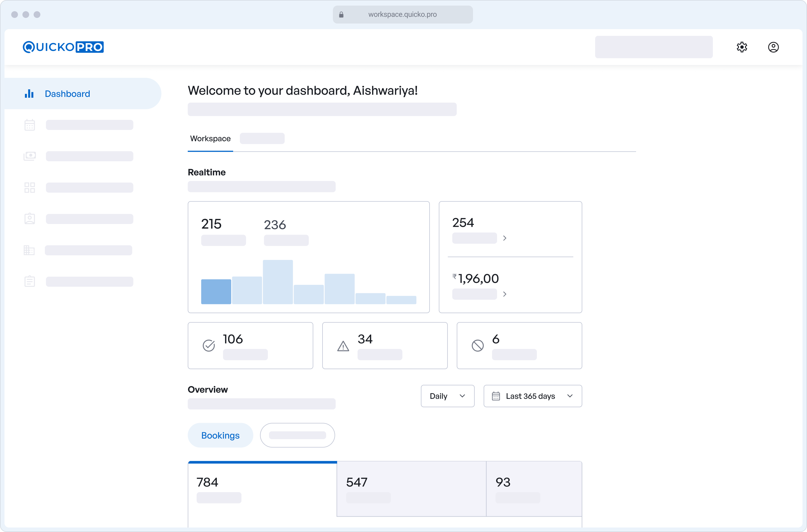The image size is (807, 532).
Task: Click the top header search field
Action: coord(653,47)
